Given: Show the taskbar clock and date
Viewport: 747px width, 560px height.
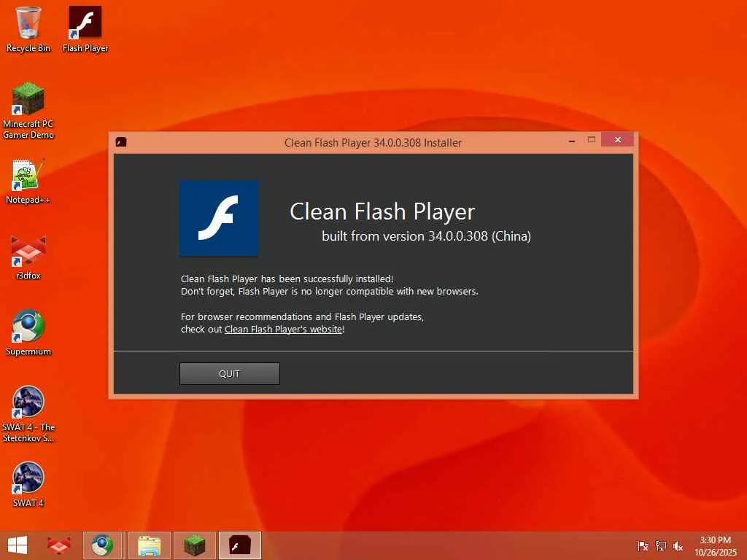Looking at the screenshot, I should point(715,545).
